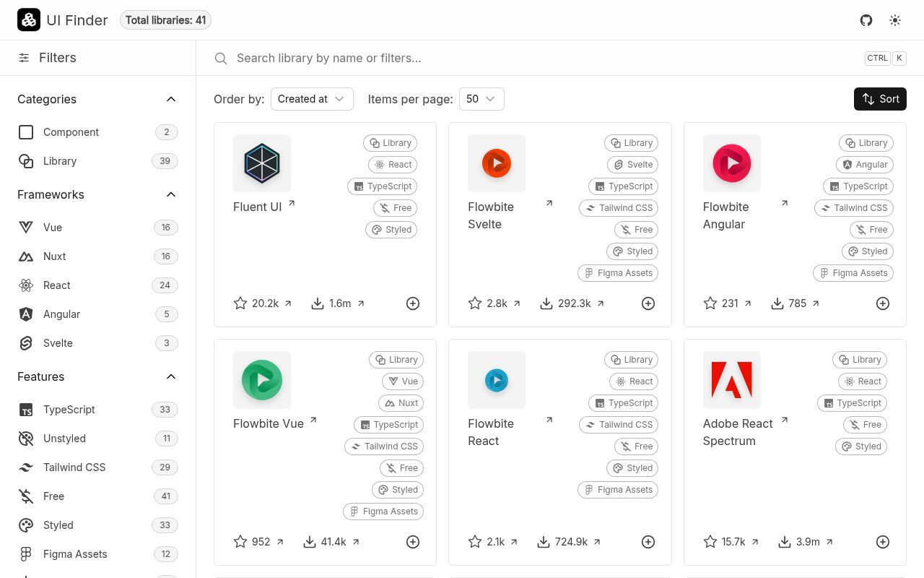
Task: Click the CTRL K shortcut hint
Action: 885,59
